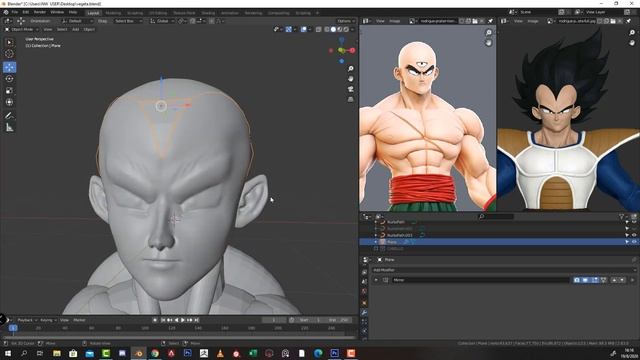Click zoom icon in Tien reference image editor
640x360 pixels.
pyautogui.click(x=489, y=33)
